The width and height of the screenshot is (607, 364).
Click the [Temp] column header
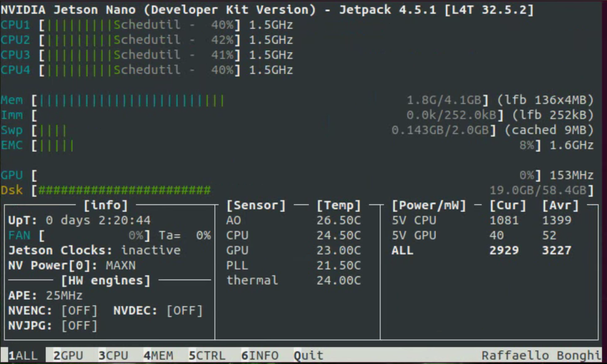click(339, 205)
